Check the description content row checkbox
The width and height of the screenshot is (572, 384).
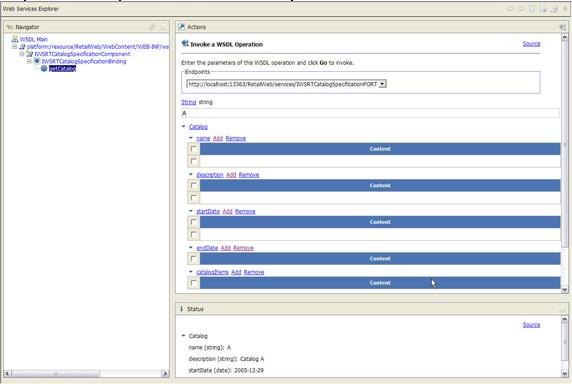[x=194, y=198]
